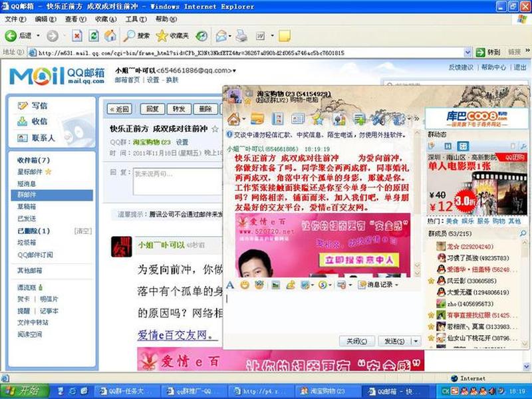Go to IE Home page icon
Viewport: 532px width, 399px height.
pos(110,36)
